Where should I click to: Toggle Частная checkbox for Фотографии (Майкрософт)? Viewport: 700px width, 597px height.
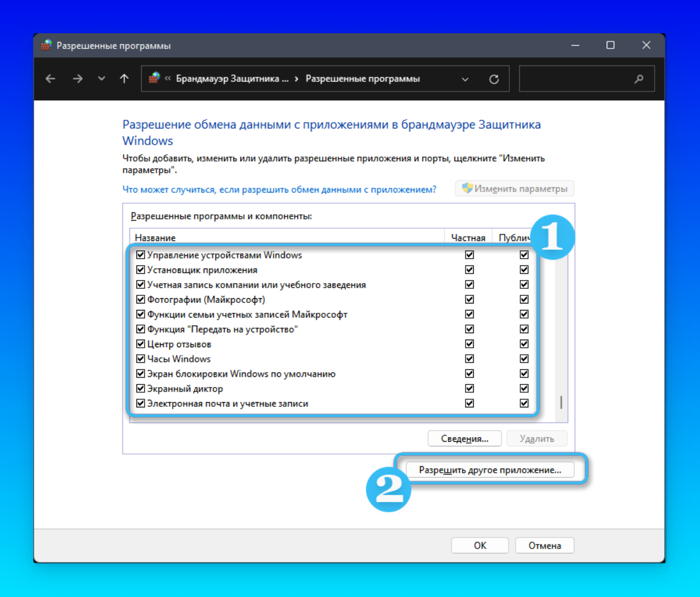470,300
